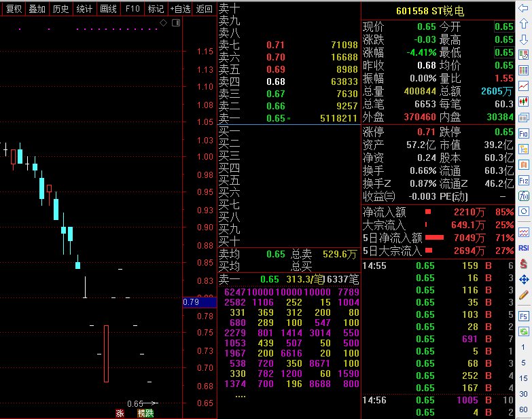Click the 涨停 limit-up price 0.71
532x419 pixels.
tap(426, 132)
